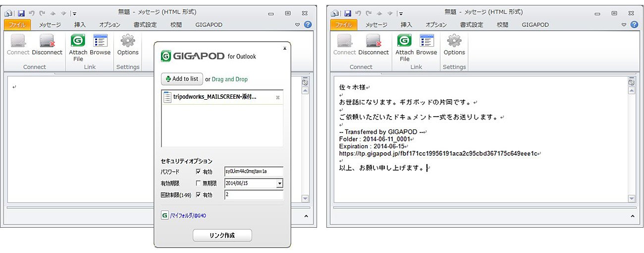Open Help icon in right window
644x253 pixels.
coord(634,24)
